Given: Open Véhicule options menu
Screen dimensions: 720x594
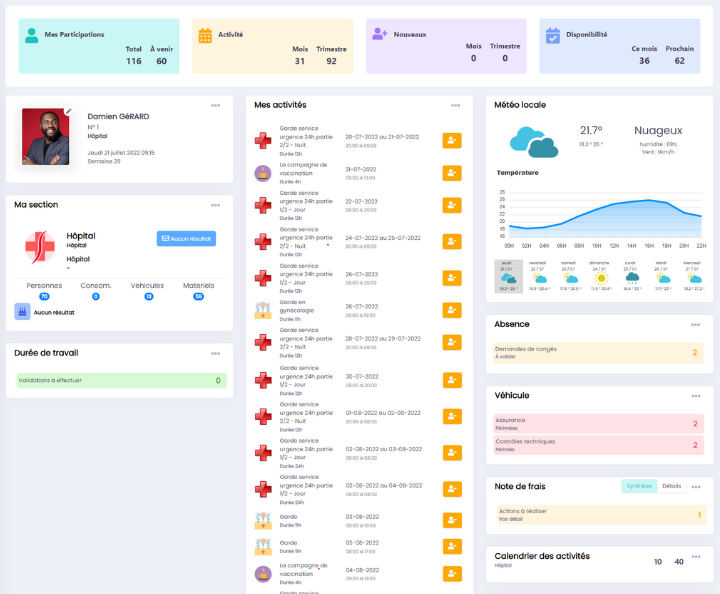Looking at the screenshot, I should point(696,396).
